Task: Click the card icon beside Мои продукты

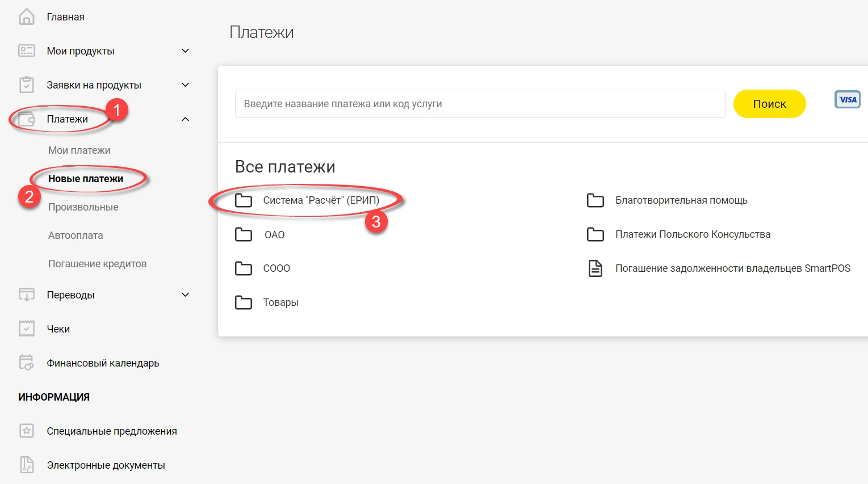Action: (x=27, y=51)
